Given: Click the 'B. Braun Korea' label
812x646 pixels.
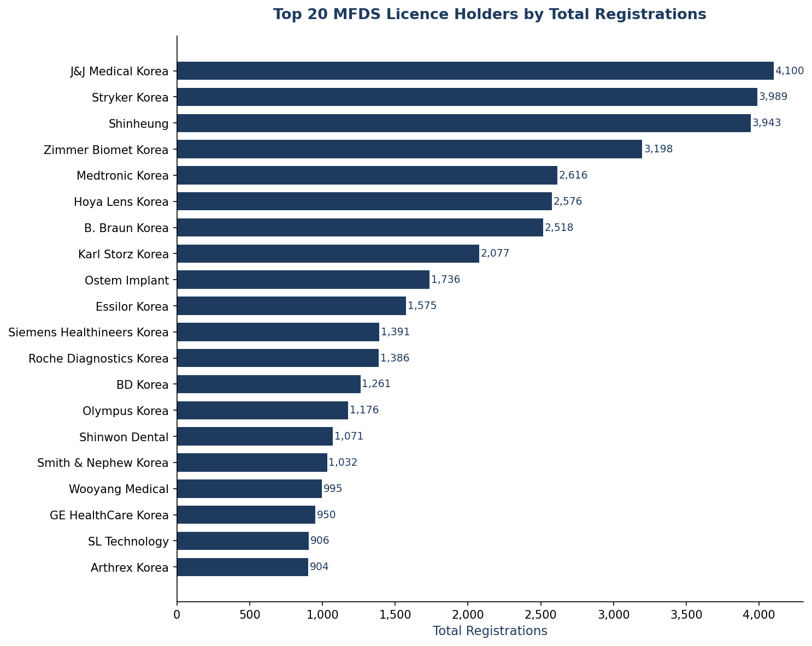Looking at the screenshot, I should (x=126, y=228).
